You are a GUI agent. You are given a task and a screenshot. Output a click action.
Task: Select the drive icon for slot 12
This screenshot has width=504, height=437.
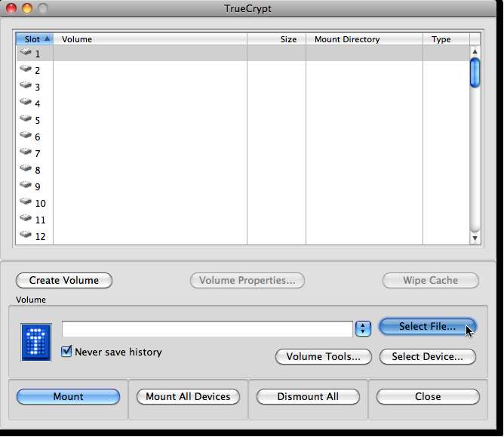click(x=26, y=235)
